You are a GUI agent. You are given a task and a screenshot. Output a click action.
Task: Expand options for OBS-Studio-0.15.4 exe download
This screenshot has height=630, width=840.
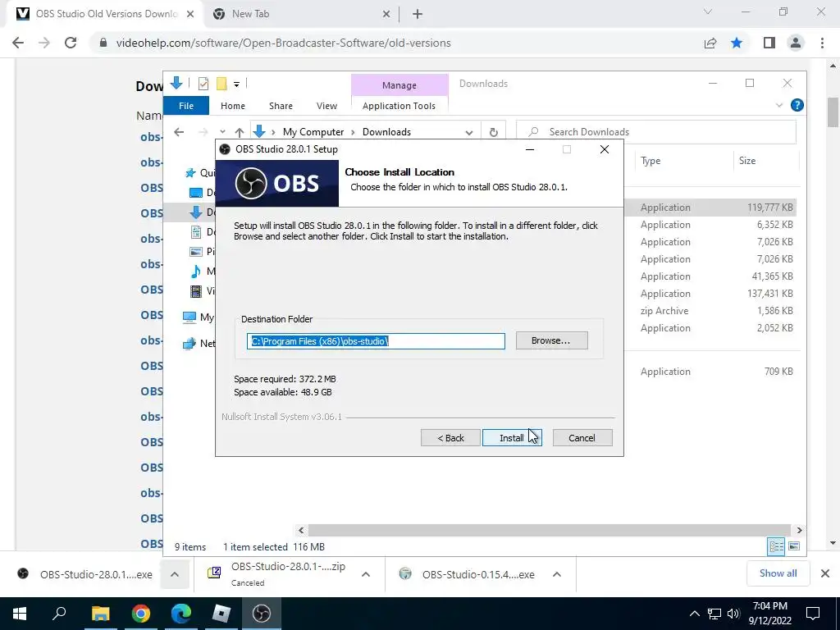pyautogui.click(x=557, y=574)
